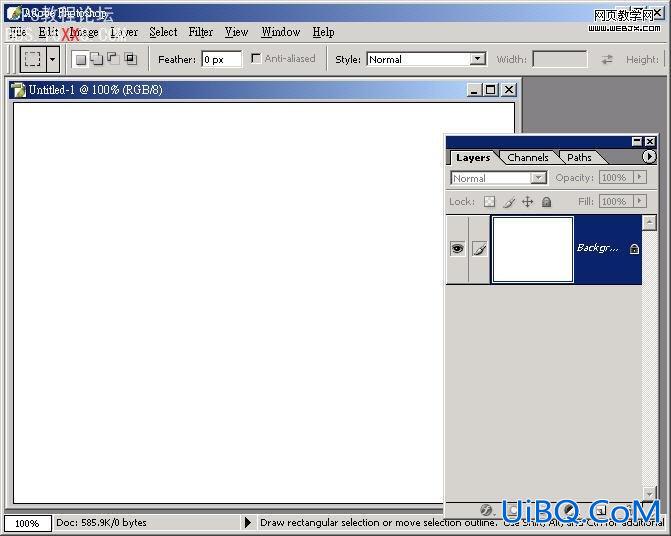Image resolution: width=671 pixels, height=536 pixels.
Task: Toggle Lock all padlock icon
Action: click(x=546, y=202)
